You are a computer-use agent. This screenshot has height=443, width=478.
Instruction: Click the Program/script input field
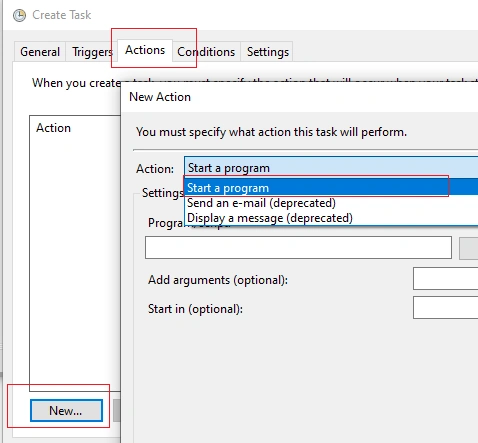pyautogui.click(x=298, y=248)
